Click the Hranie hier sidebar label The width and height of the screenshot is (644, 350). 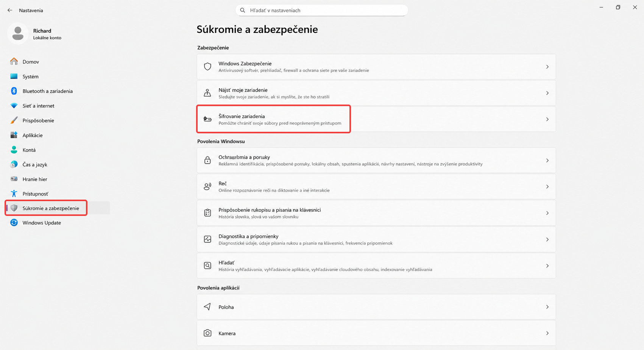pos(35,179)
